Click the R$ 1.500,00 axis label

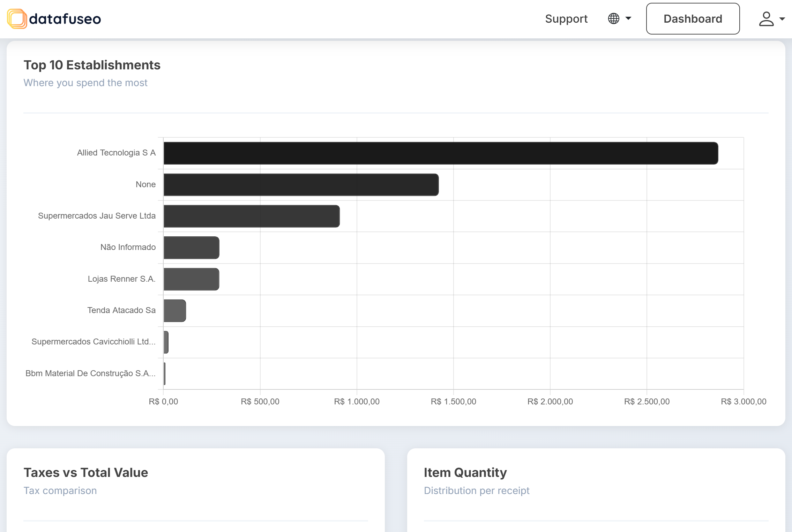coord(453,402)
